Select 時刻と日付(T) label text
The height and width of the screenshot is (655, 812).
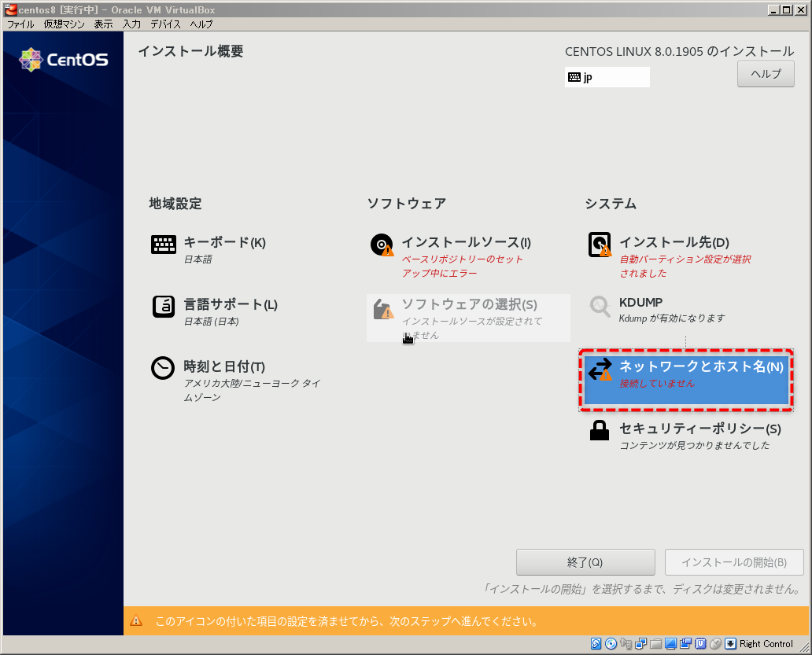point(224,366)
